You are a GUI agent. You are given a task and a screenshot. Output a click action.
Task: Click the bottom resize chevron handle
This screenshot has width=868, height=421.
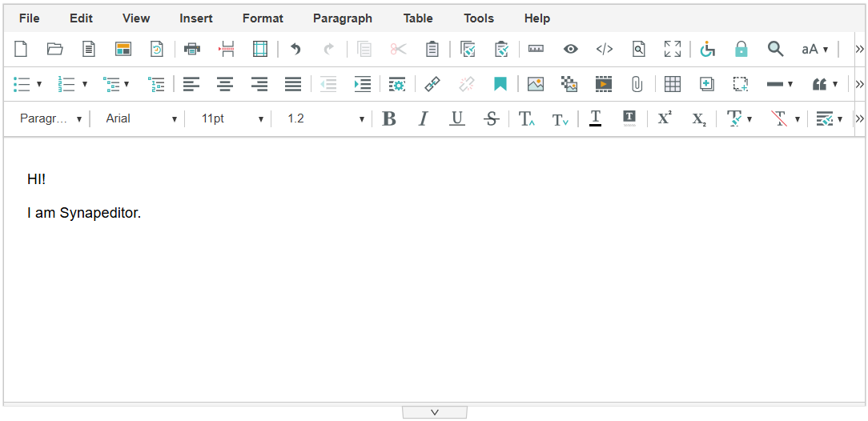coord(435,412)
